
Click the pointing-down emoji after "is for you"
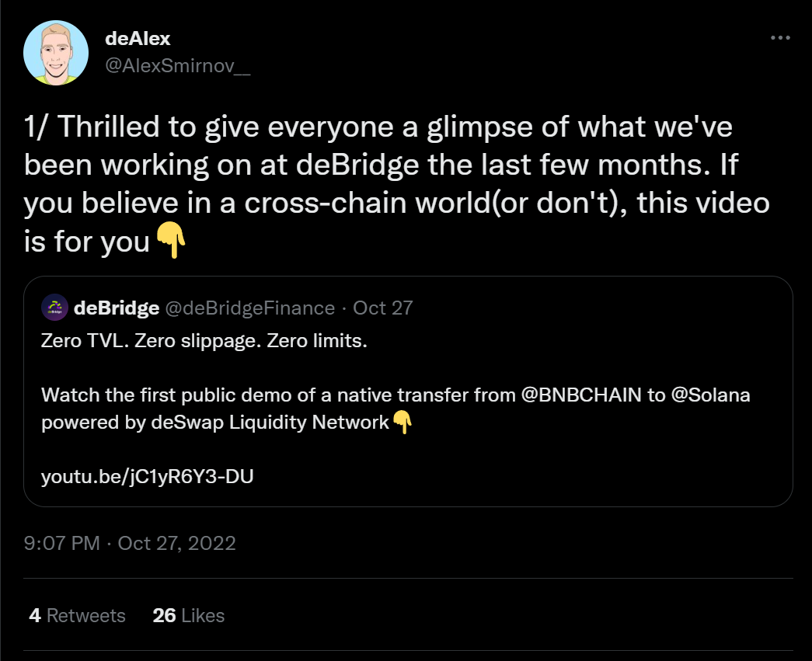click(x=172, y=242)
